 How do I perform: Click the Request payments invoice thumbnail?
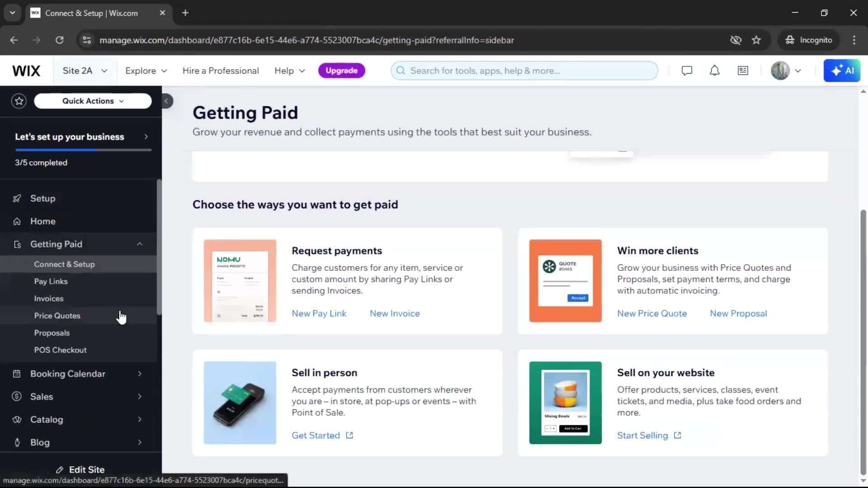pos(240,281)
